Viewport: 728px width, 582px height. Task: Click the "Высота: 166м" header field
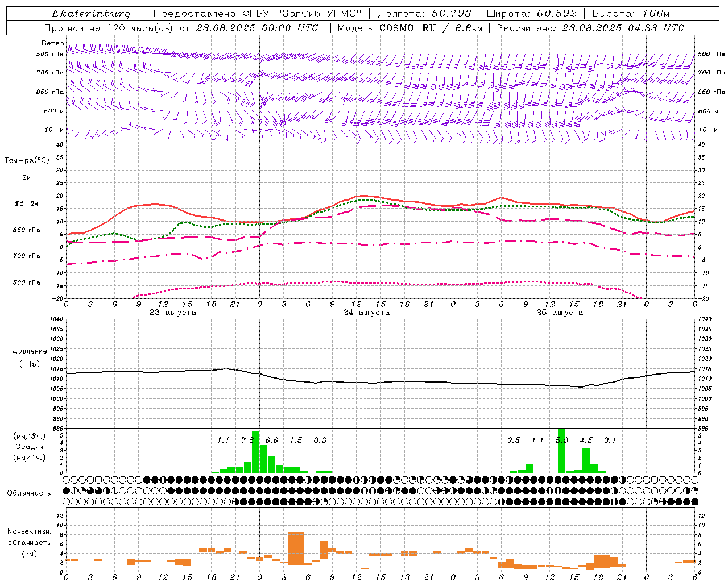pos(631,14)
